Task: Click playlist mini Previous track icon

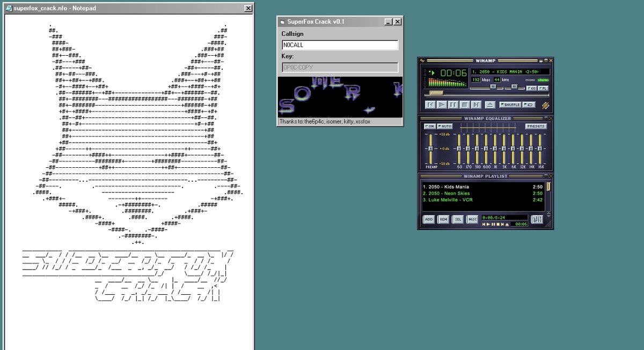Action: (484, 225)
